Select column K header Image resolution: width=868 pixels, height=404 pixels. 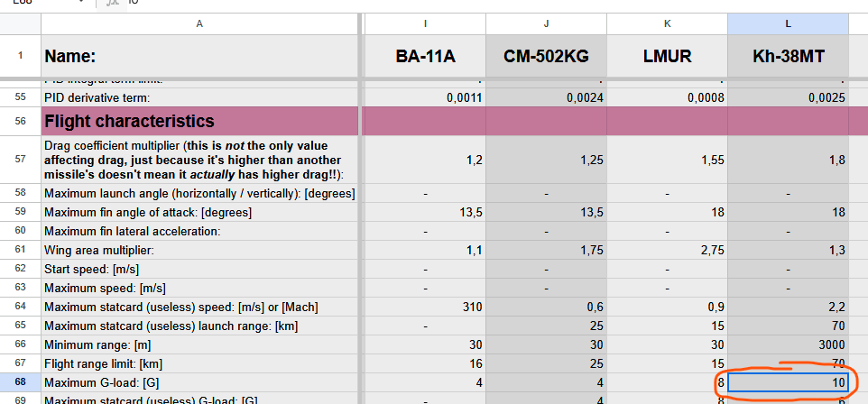coord(667,24)
